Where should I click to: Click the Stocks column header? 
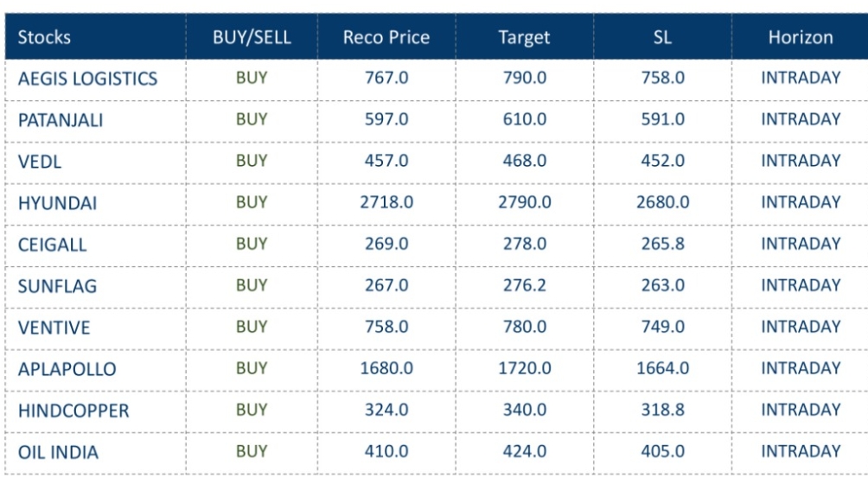(x=44, y=37)
